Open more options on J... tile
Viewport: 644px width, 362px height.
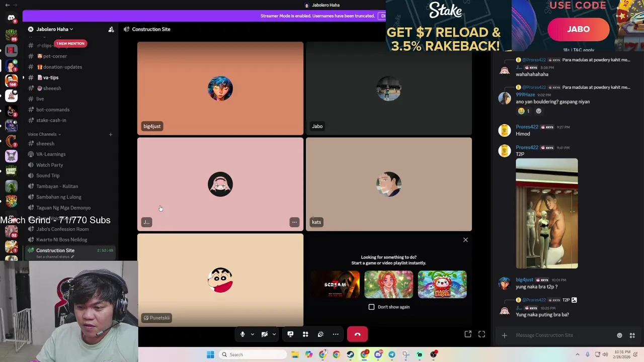(294, 222)
